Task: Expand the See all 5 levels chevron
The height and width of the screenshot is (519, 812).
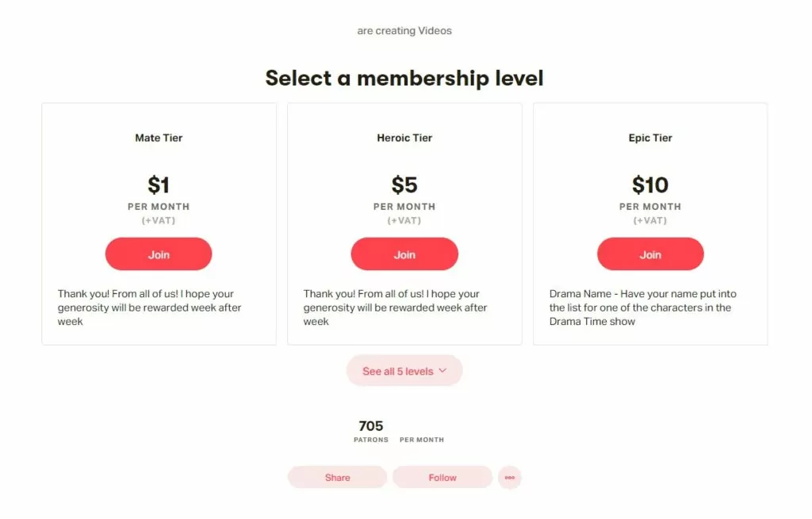Action: [442, 371]
